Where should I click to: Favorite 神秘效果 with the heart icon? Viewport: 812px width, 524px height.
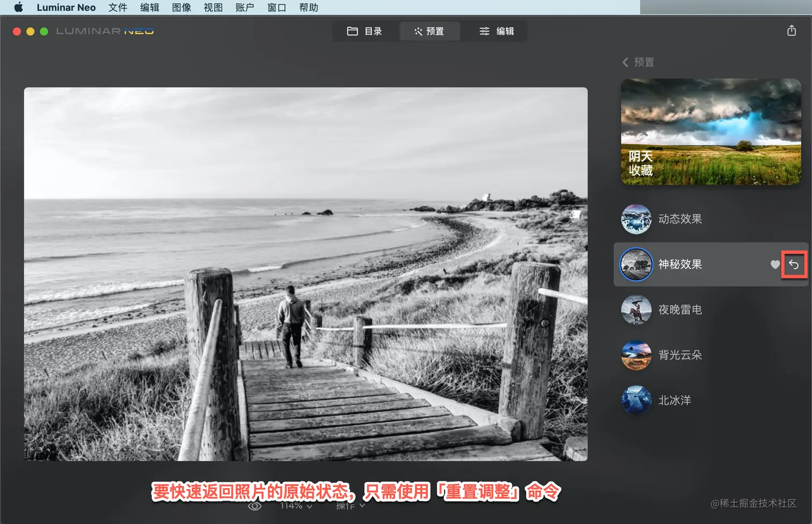click(x=775, y=264)
